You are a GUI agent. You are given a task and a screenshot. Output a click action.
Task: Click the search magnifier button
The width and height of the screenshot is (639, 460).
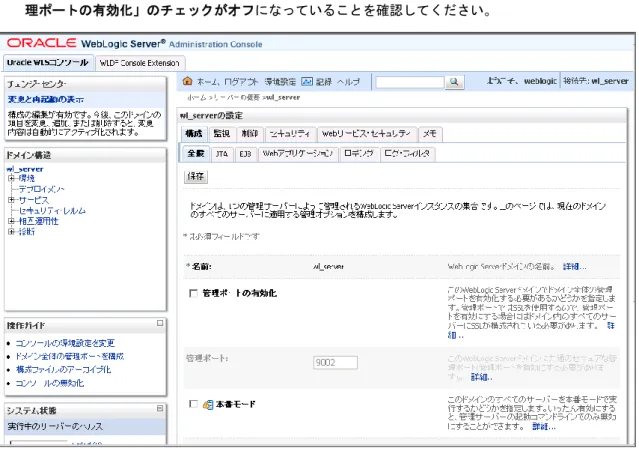(454, 82)
